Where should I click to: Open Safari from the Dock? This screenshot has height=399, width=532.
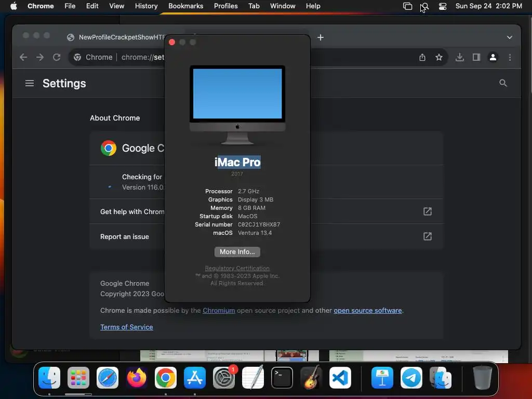[108, 378]
